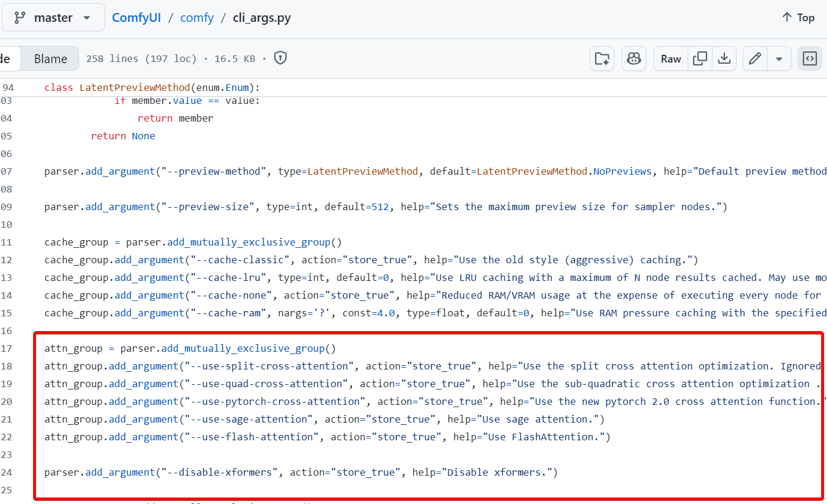
Task: Click the up arrow next to Top
Action: pos(787,17)
